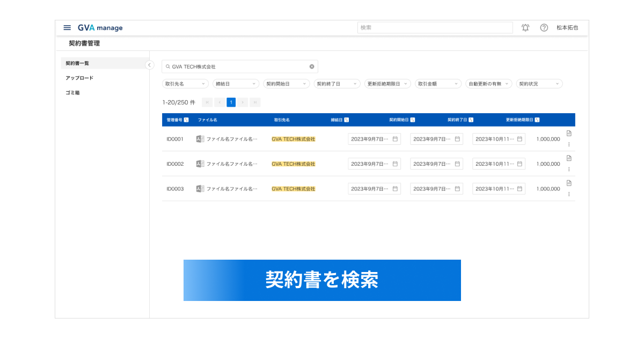Screen dimensions: 644x338
Task: Open calendar for ID0001 契約開始日 date
Action: click(x=457, y=139)
